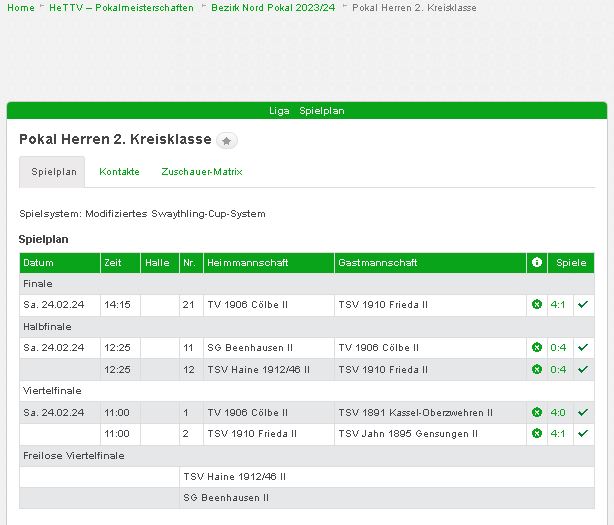Click the green status icon for match Nr. 12
614x525 pixels.
(537, 369)
